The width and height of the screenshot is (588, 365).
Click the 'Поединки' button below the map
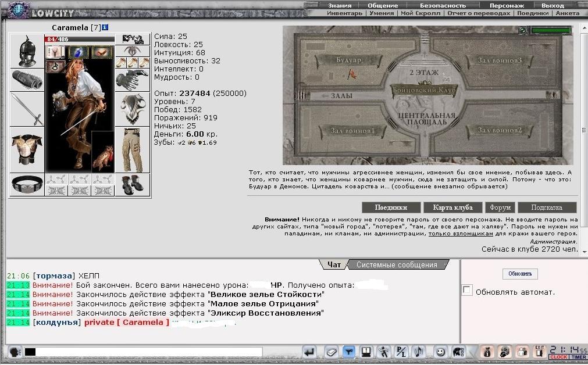pyautogui.click(x=391, y=207)
